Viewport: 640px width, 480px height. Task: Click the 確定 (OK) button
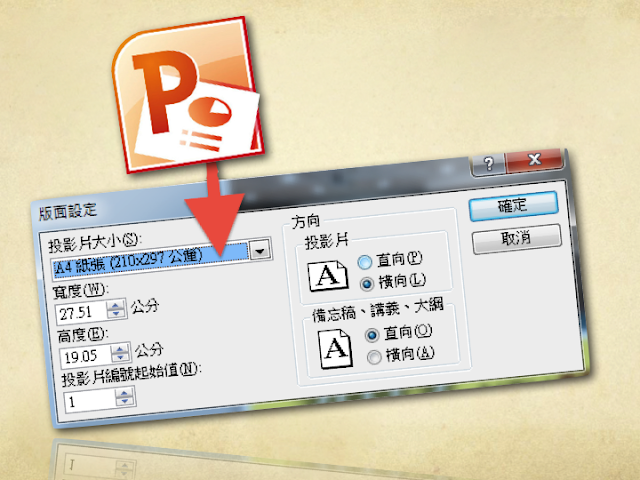[x=514, y=206]
